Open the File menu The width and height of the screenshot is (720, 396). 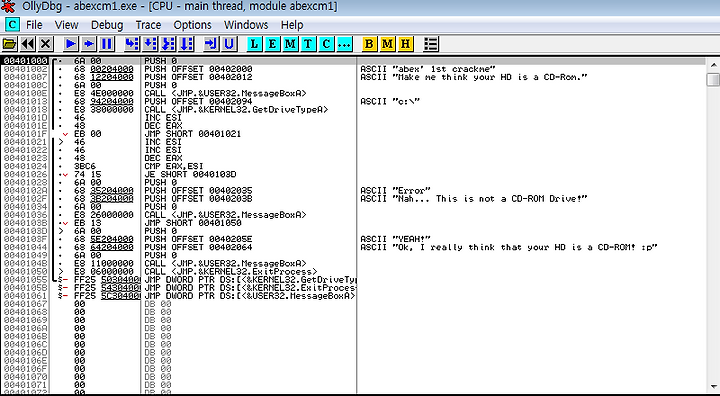(34, 25)
